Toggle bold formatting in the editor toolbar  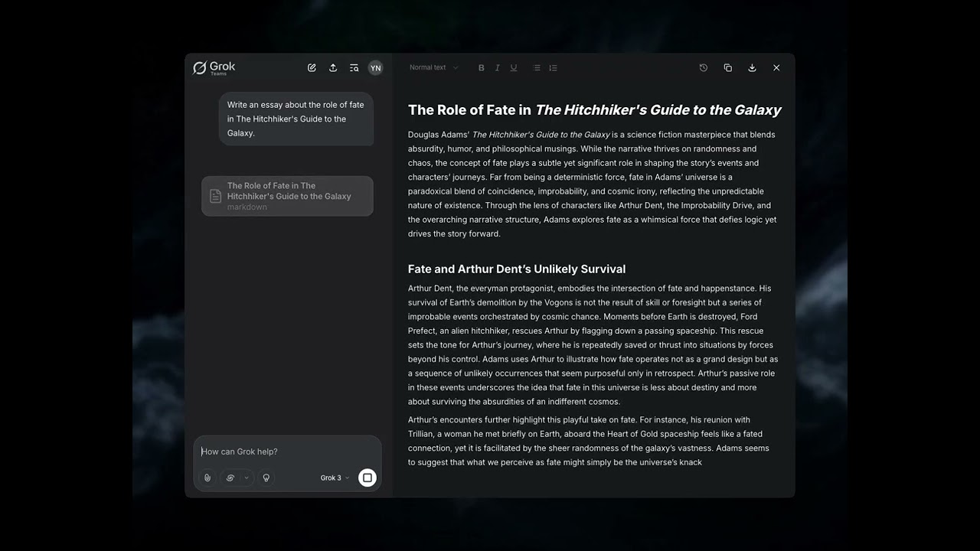click(x=482, y=68)
